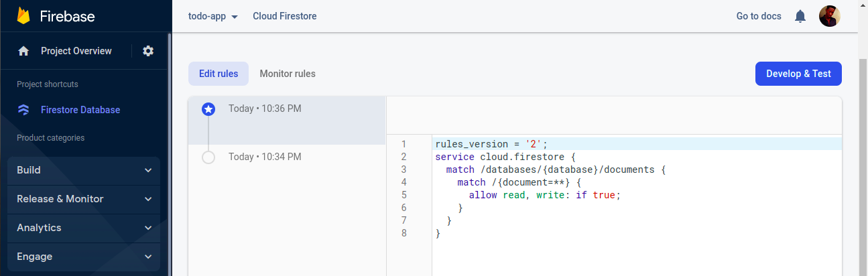This screenshot has height=276, width=868.
Task: Select the starred rules version marker
Action: [208, 109]
